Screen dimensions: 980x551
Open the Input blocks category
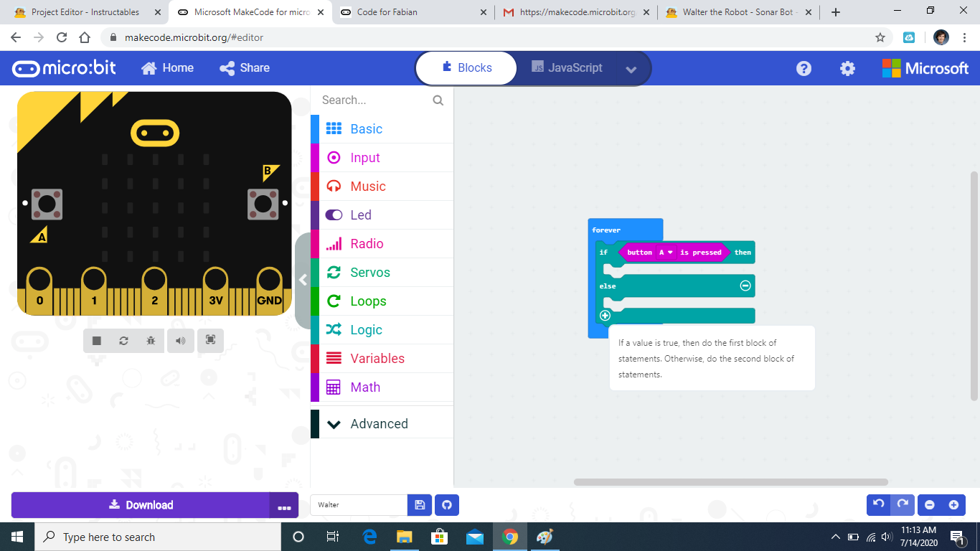(x=382, y=158)
